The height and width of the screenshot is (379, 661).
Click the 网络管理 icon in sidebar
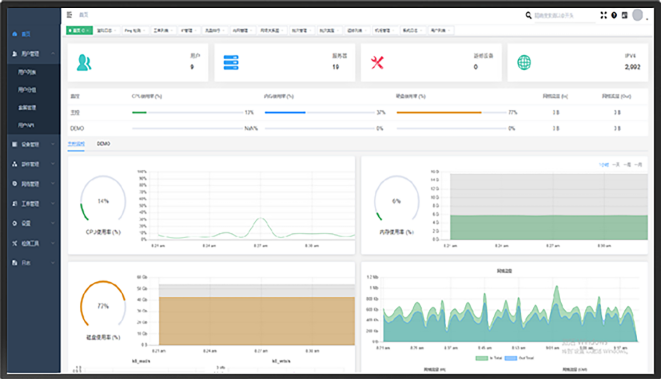pos(15,184)
